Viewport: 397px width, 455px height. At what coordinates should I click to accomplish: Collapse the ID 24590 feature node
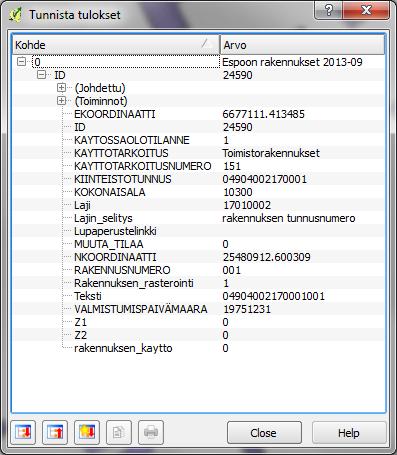point(41,75)
